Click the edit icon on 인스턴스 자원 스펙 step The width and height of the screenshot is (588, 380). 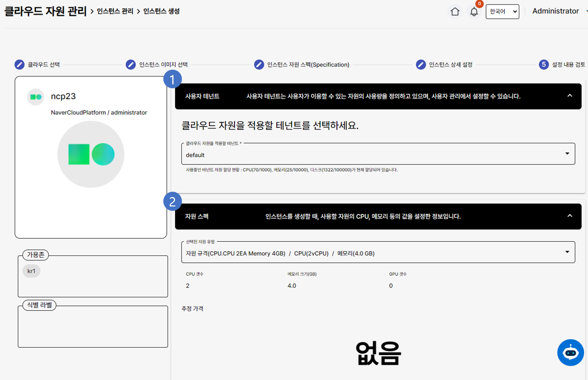coord(259,64)
